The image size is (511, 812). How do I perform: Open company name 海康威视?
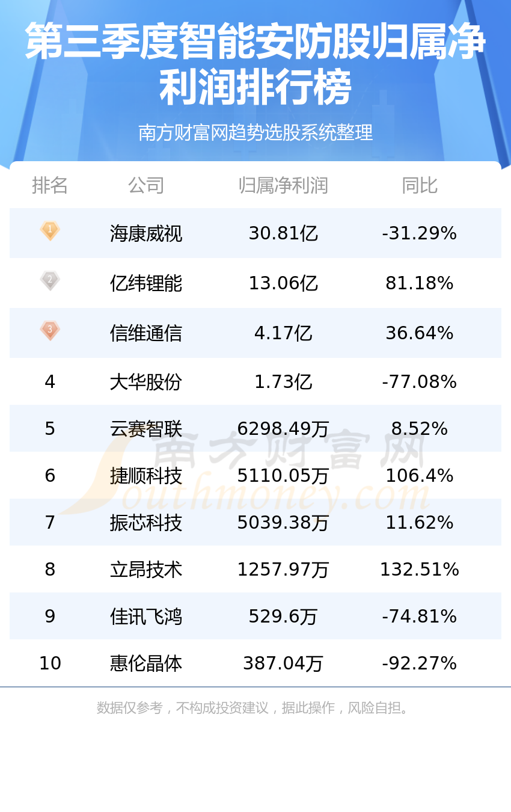pyautogui.click(x=146, y=233)
